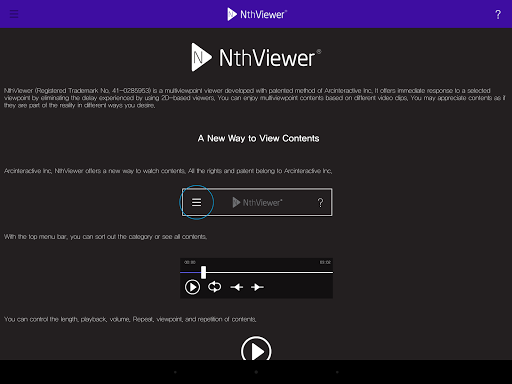Select the previous viewpoint arrow icon
This screenshot has height=384, width=512.
point(237,287)
